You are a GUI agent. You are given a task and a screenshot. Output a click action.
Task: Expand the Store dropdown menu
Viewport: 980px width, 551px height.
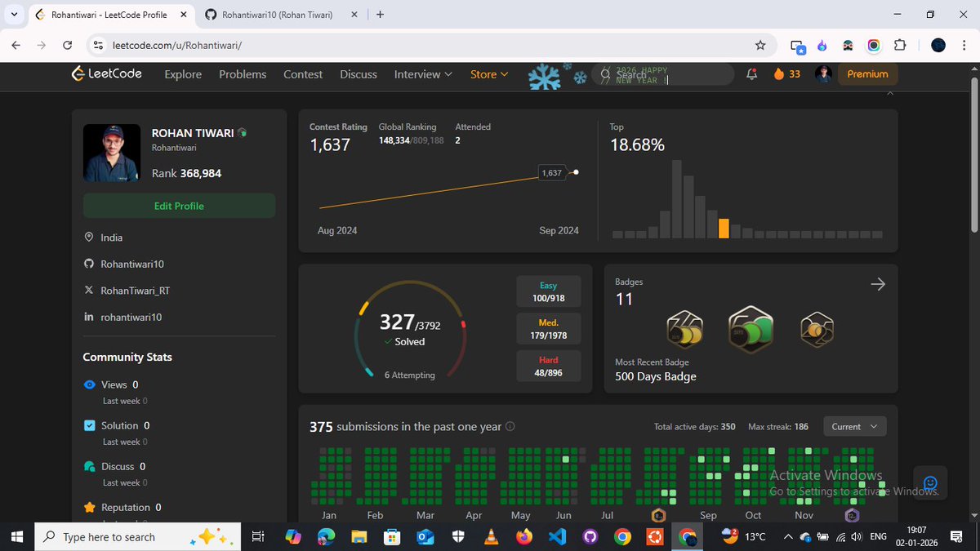[x=489, y=74]
